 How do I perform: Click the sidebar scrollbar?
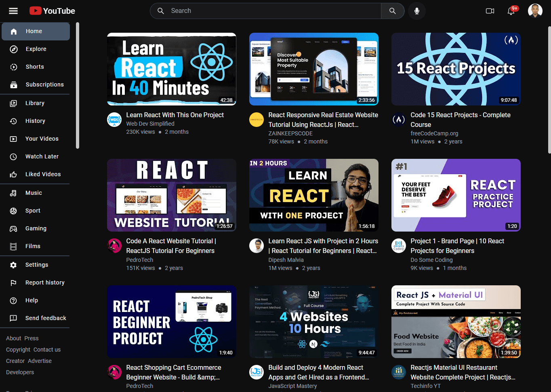click(x=78, y=86)
